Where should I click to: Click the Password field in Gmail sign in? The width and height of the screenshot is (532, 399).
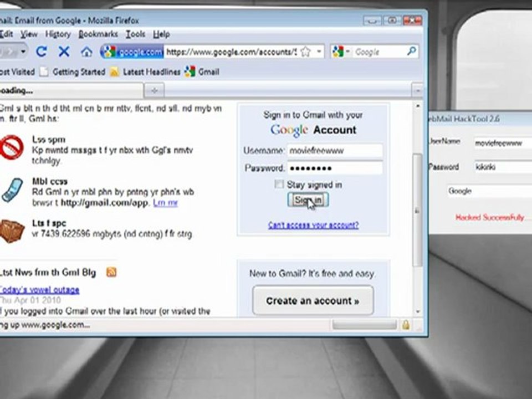(x=335, y=168)
